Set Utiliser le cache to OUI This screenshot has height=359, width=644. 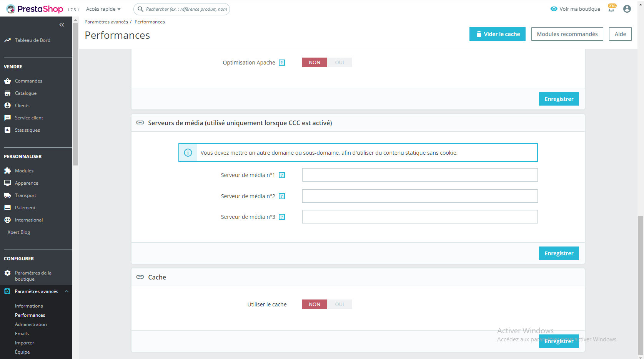click(339, 304)
